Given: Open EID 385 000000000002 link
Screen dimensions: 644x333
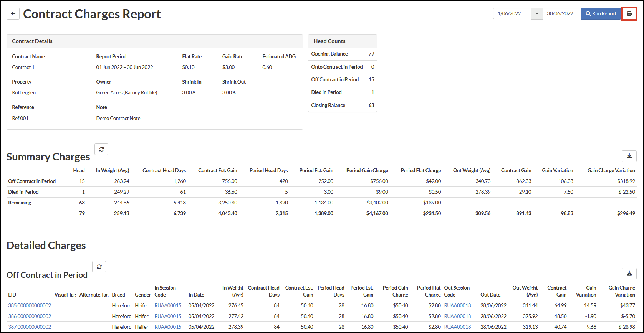Looking at the screenshot, I should click(30, 305).
